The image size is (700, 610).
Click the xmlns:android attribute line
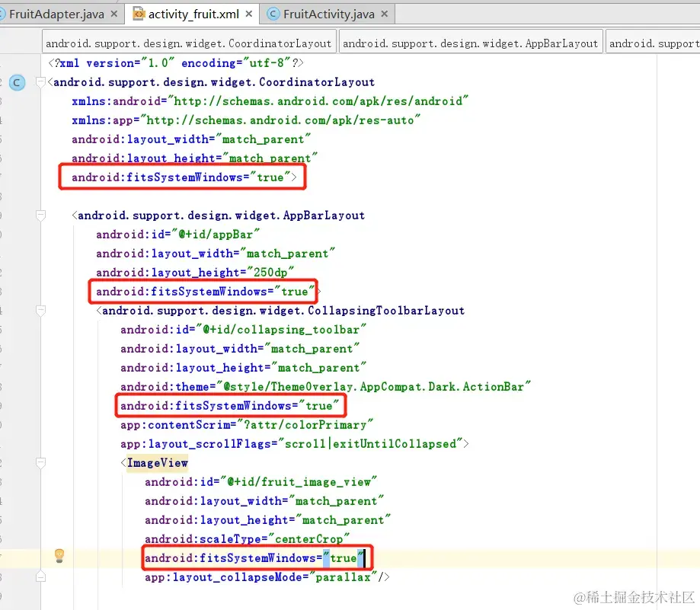270,101
